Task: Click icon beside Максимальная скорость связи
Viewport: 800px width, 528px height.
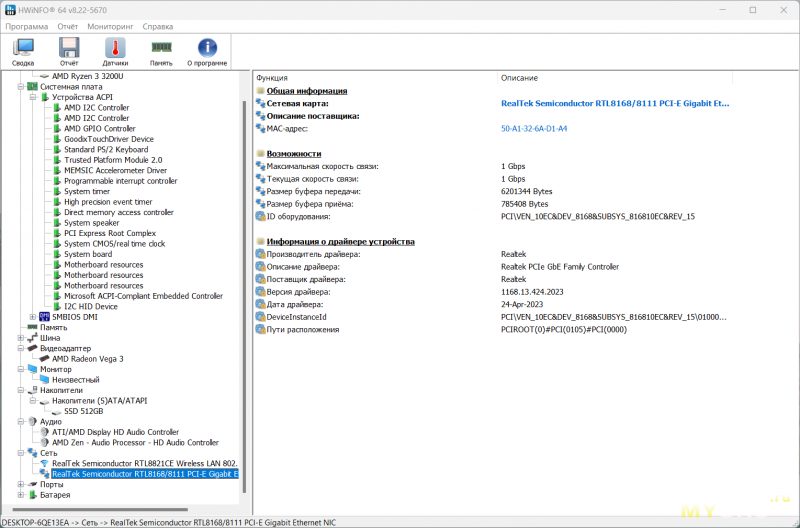Action: (x=261, y=166)
